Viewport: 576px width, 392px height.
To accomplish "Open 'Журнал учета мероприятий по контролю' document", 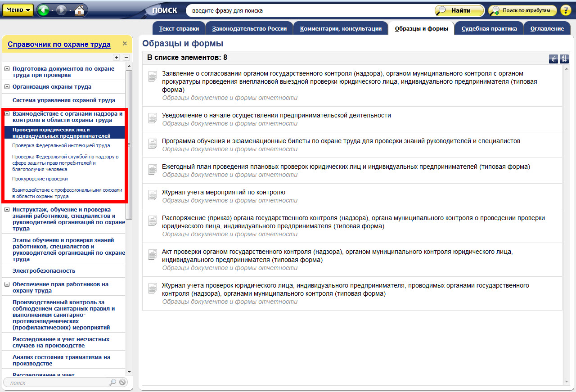I will (x=223, y=192).
